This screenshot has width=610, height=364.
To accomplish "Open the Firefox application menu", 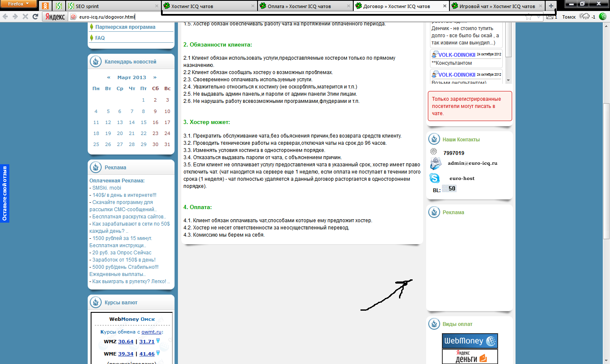I will (x=19, y=4).
